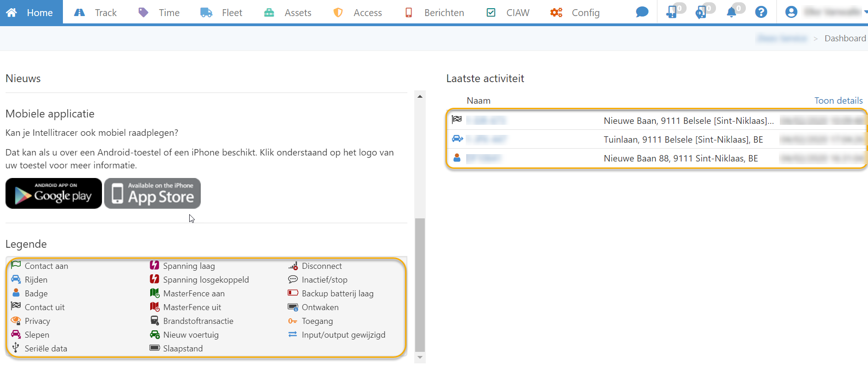The height and width of the screenshot is (367, 868).
Task: Click the news panel scrollbar down arrow
Action: (420, 357)
